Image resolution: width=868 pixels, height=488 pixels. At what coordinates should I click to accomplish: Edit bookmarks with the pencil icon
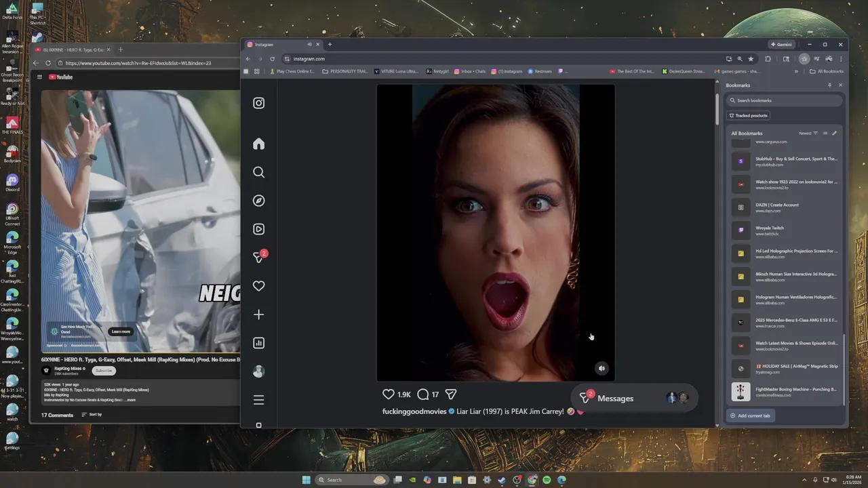tap(835, 134)
